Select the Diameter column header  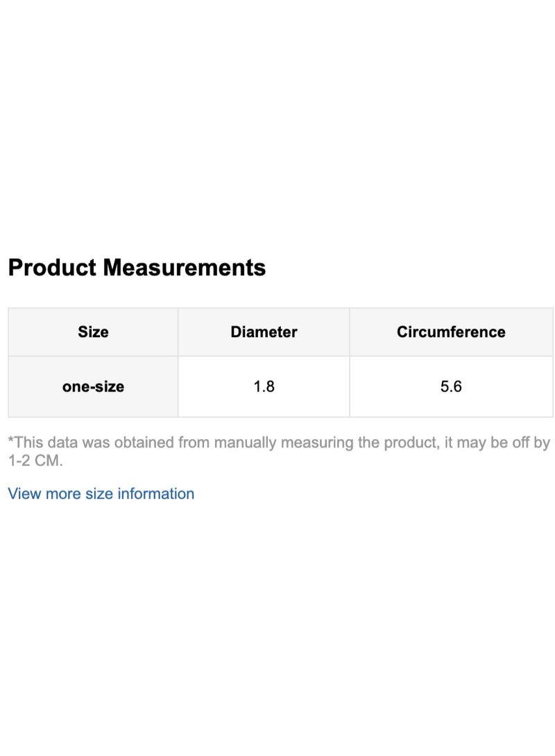pyautogui.click(x=264, y=332)
